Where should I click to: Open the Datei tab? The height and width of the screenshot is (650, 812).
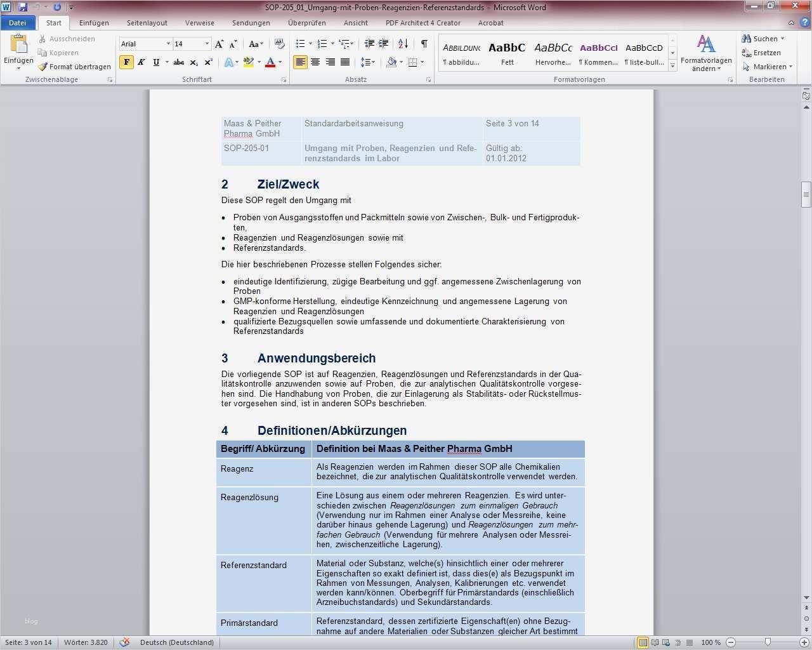click(17, 23)
